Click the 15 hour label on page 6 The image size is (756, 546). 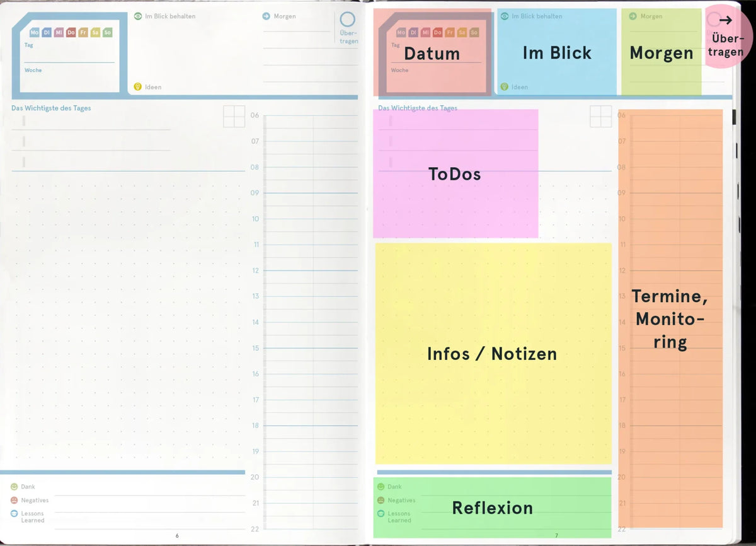(x=255, y=348)
